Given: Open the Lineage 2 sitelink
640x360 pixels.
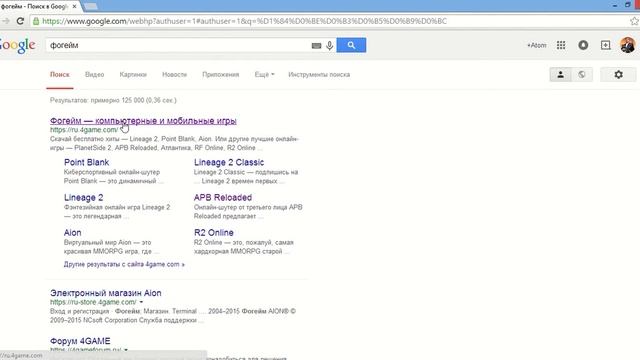Looking at the screenshot, I should (83, 198).
